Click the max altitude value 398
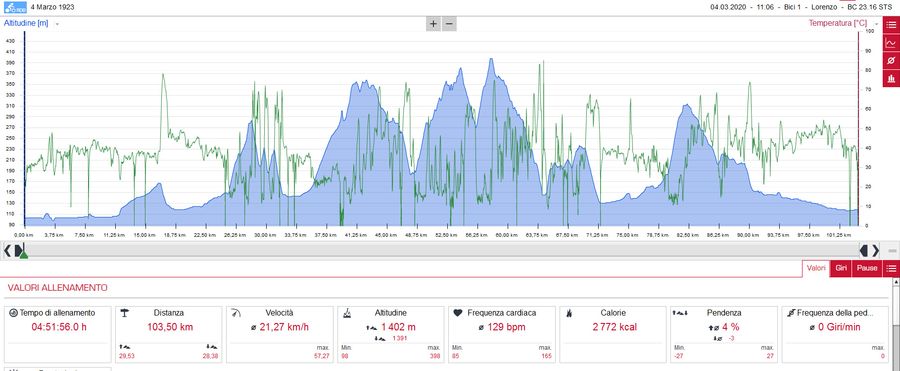900x371 pixels. [x=436, y=357]
